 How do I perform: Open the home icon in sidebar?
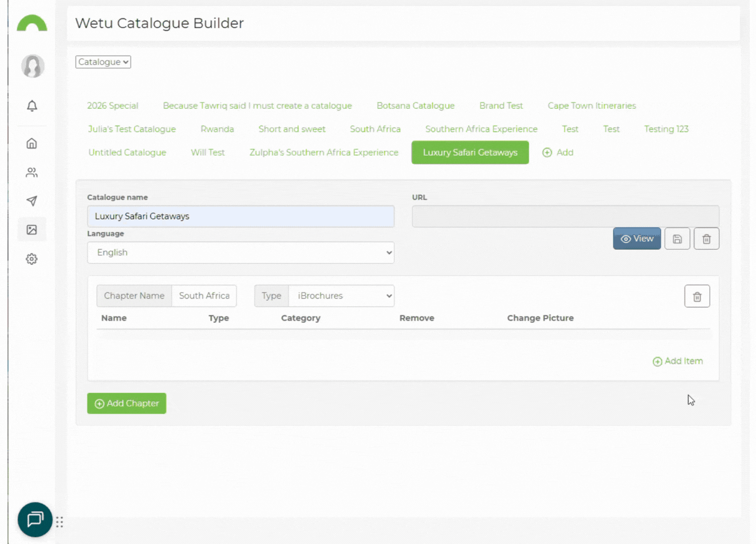coord(32,144)
